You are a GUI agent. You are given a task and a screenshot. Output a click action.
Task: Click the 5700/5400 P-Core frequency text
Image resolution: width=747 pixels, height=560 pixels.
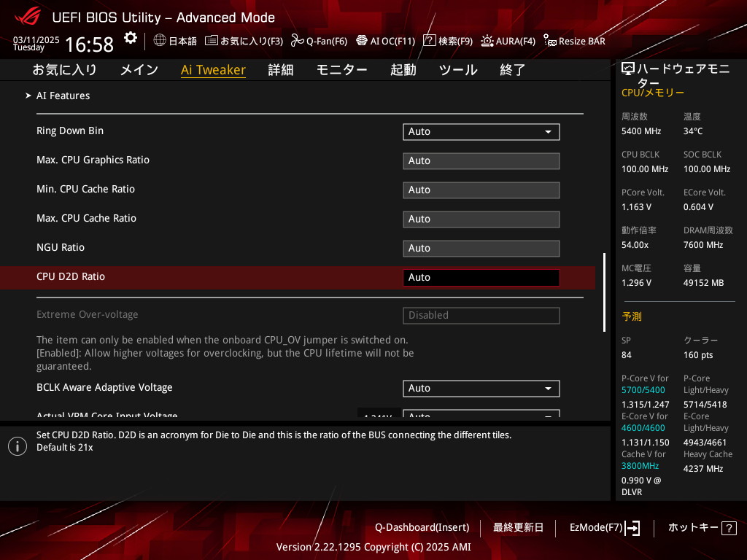(x=643, y=390)
